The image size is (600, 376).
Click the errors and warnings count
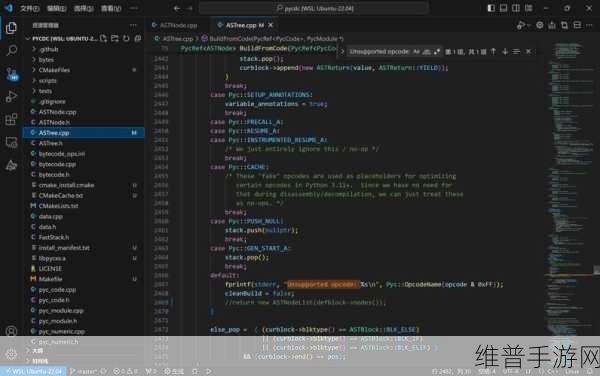(x=125, y=371)
